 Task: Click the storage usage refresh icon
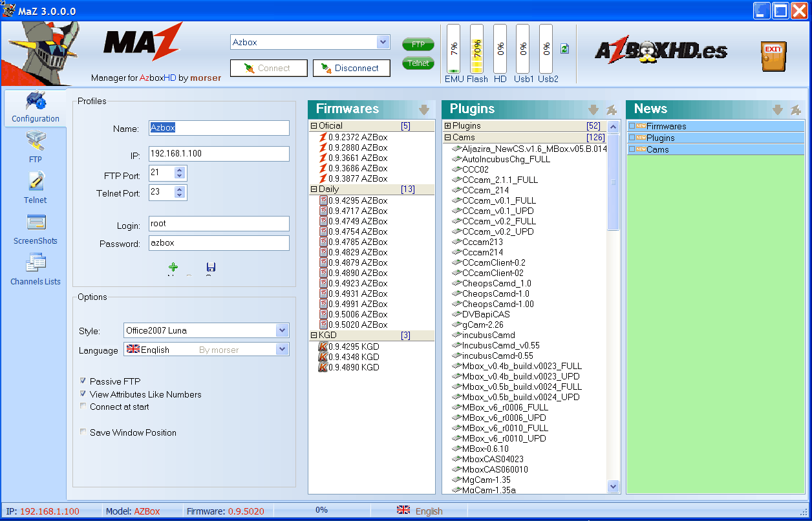point(564,48)
